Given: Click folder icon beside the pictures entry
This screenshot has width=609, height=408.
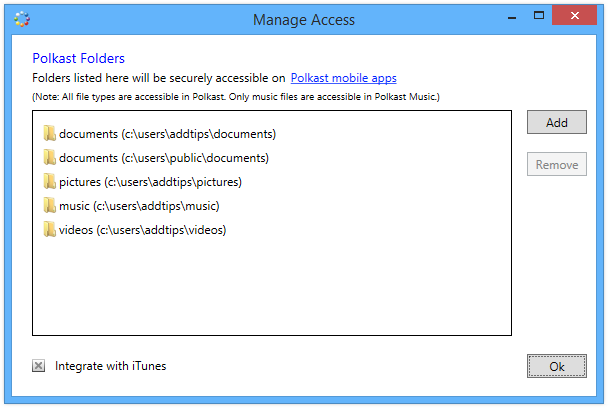Looking at the screenshot, I should click(49, 181).
